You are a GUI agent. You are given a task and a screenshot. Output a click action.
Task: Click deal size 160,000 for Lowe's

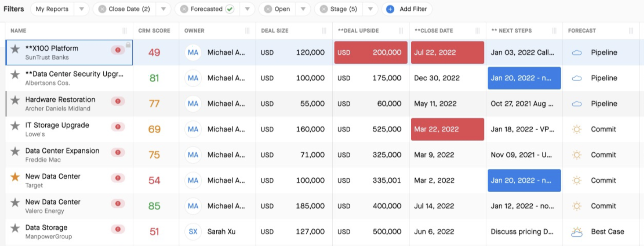pyautogui.click(x=310, y=129)
